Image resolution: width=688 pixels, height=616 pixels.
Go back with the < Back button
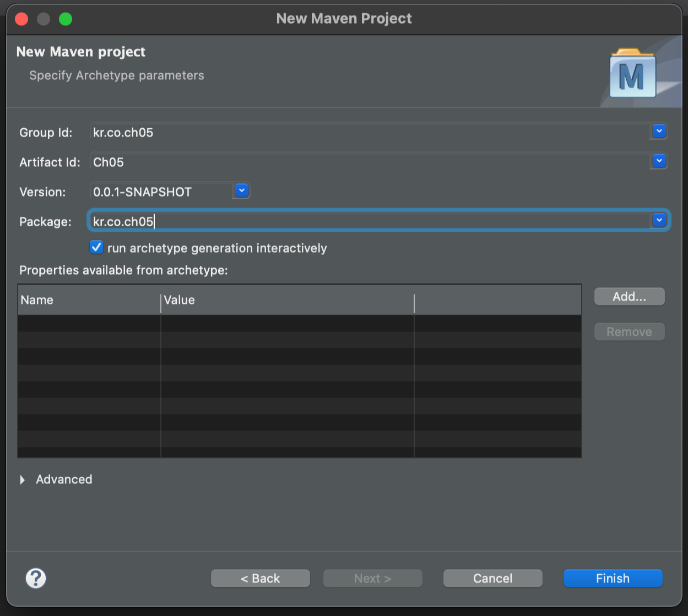click(x=260, y=578)
